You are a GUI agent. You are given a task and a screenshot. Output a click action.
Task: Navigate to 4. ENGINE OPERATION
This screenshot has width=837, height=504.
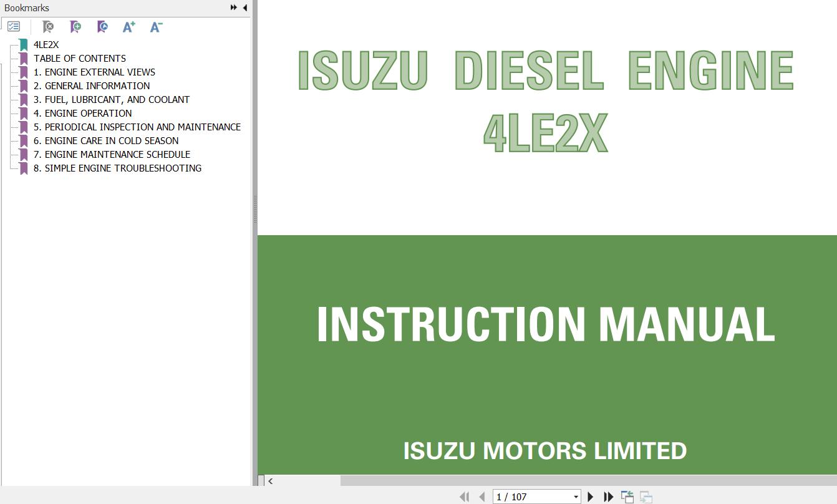click(83, 114)
